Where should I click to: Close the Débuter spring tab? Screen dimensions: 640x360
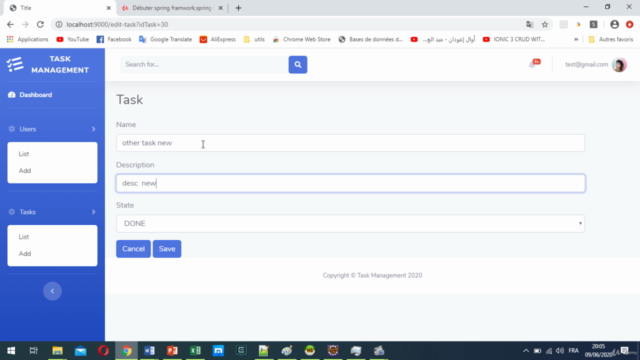tap(220, 8)
